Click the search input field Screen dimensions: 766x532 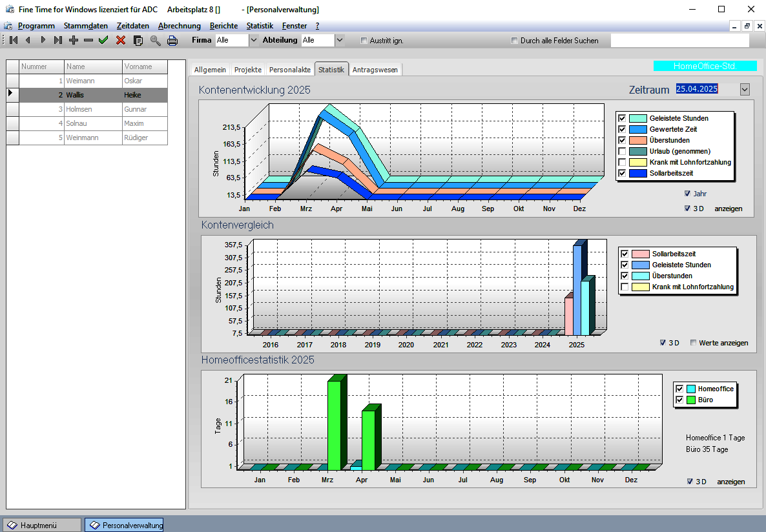[x=679, y=41]
